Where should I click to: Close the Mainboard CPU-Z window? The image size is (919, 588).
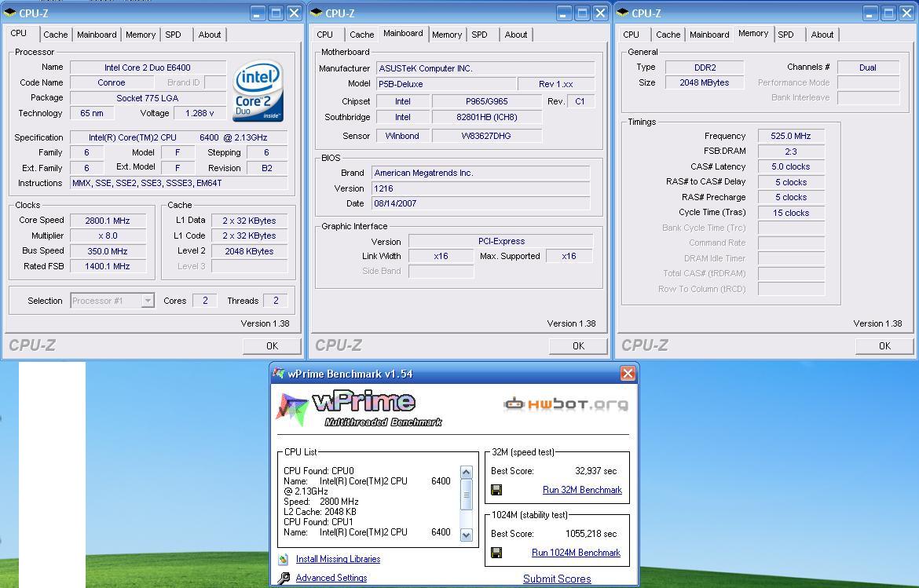600,13
